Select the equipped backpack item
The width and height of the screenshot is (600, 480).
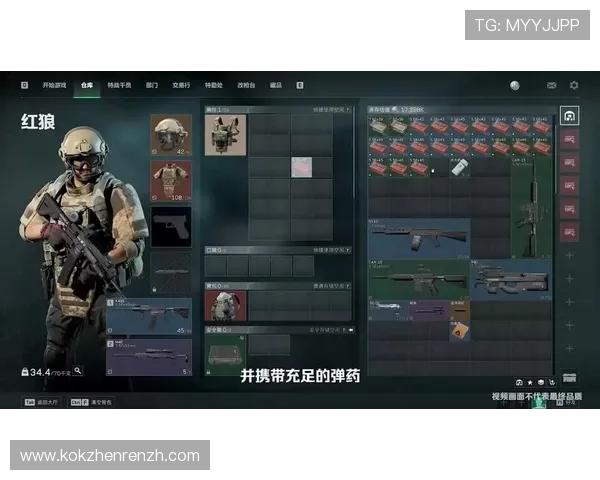click(x=225, y=306)
